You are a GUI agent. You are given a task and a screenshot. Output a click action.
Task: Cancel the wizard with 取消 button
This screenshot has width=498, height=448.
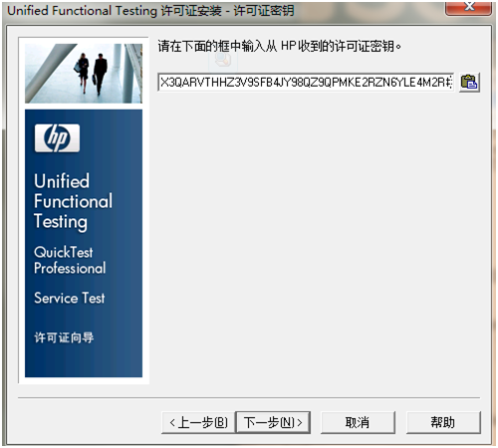coord(358,422)
